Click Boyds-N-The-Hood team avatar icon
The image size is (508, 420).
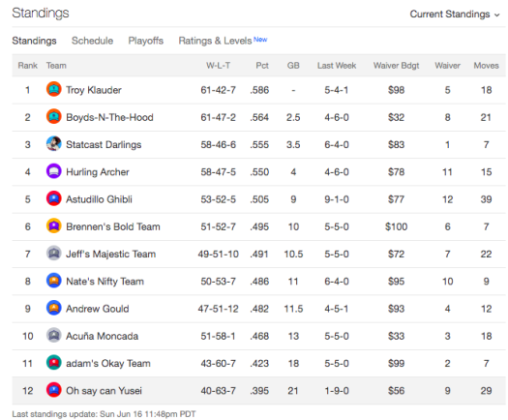coord(54,117)
